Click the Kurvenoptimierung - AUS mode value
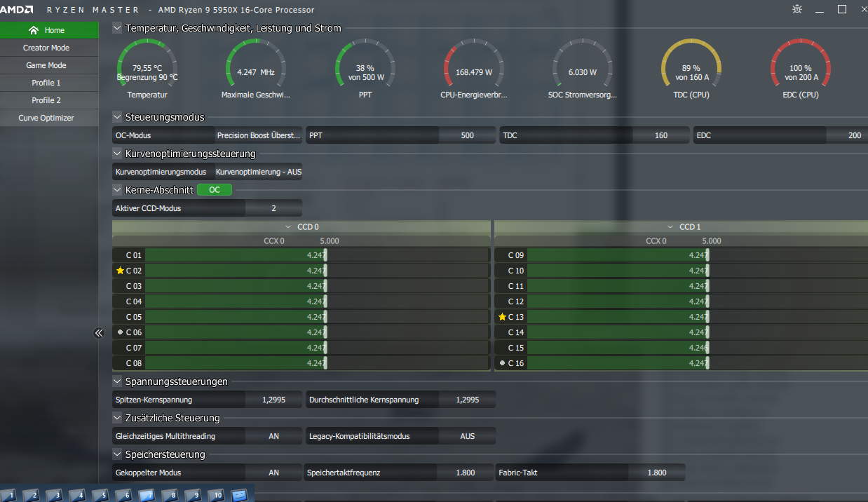The image size is (868, 502). pyautogui.click(x=259, y=172)
